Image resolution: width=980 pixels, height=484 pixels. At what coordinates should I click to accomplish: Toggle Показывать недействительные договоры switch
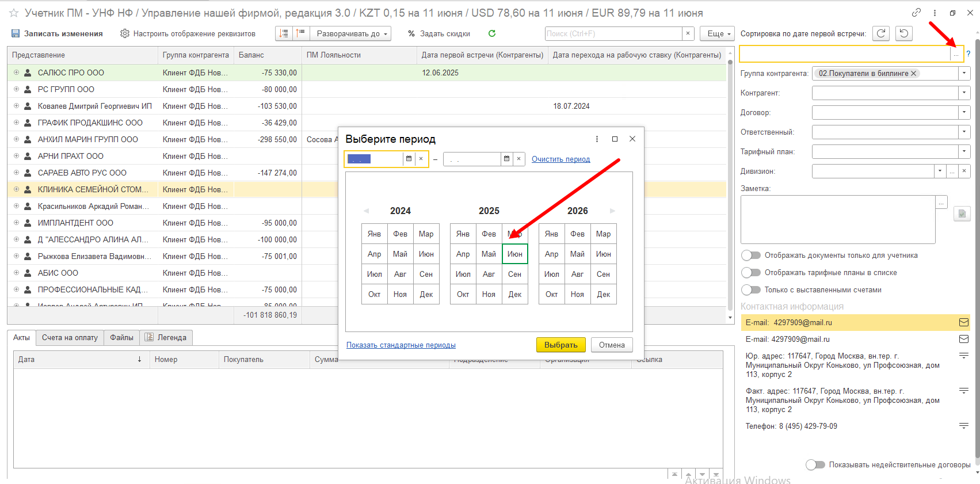pos(815,464)
